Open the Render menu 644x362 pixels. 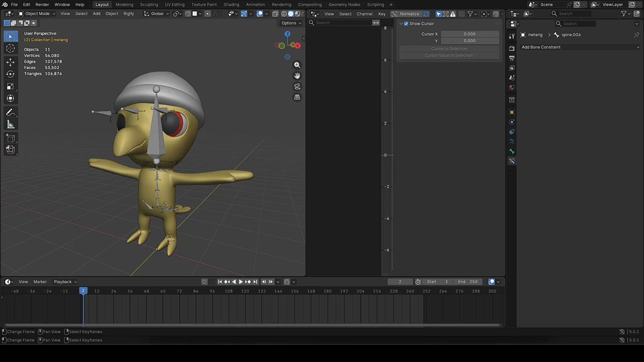pos(42,4)
